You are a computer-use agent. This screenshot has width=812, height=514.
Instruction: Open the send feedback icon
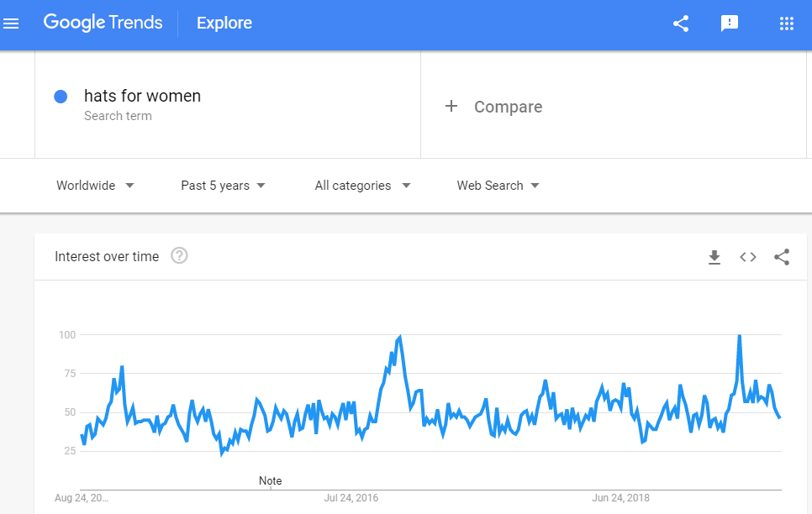pos(729,24)
